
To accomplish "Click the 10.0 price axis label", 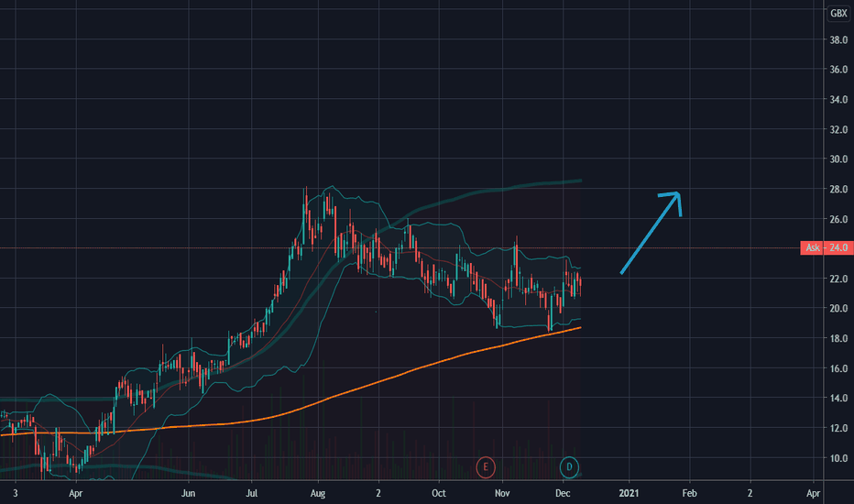I will [x=838, y=458].
